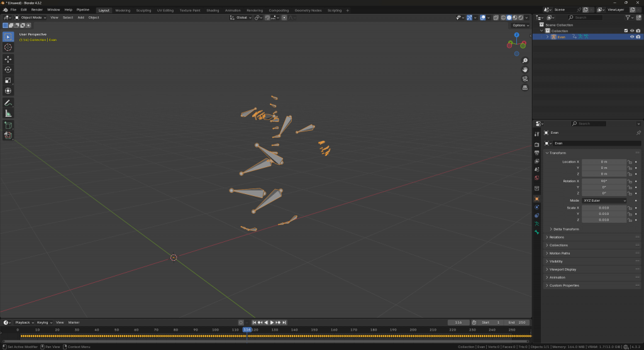644x350 pixels.
Task: Click the zoom magnifier viewport icon
Action: [x=525, y=61]
